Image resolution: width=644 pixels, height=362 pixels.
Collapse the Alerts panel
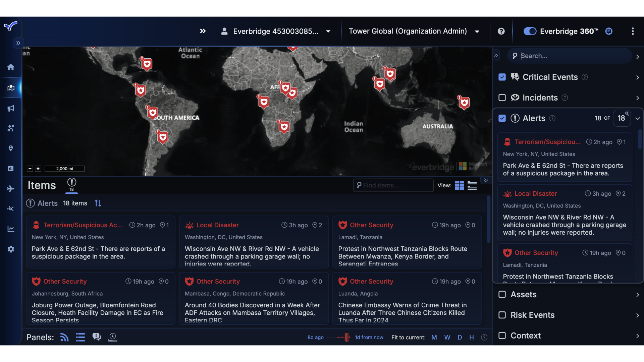(x=638, y=118)
